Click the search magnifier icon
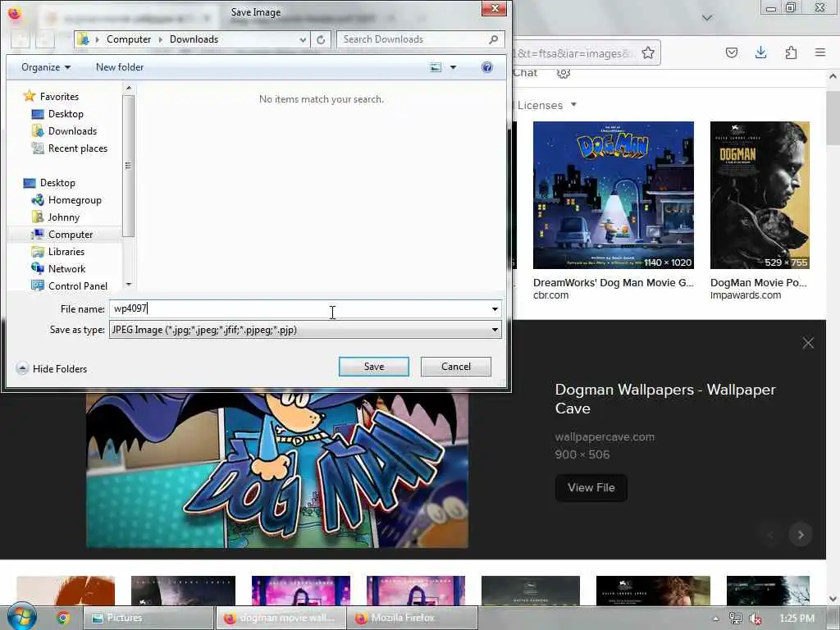840x630 pixels. 493,39
